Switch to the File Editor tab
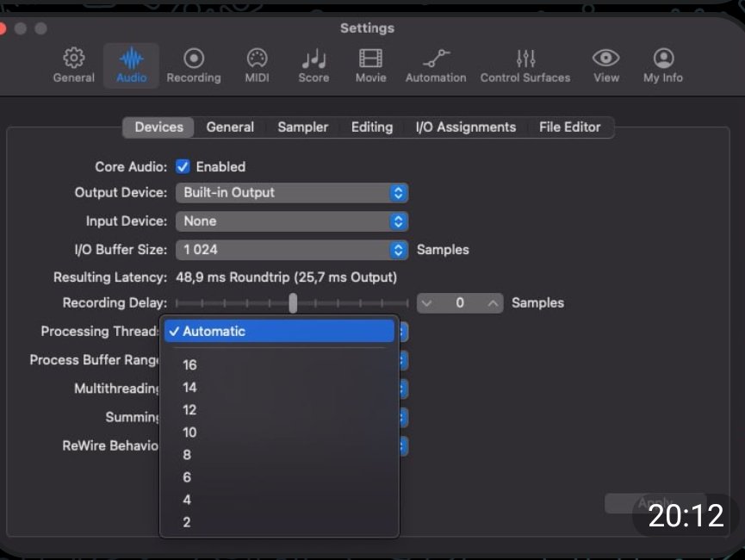The image size is (745, 560). (569, 127)
